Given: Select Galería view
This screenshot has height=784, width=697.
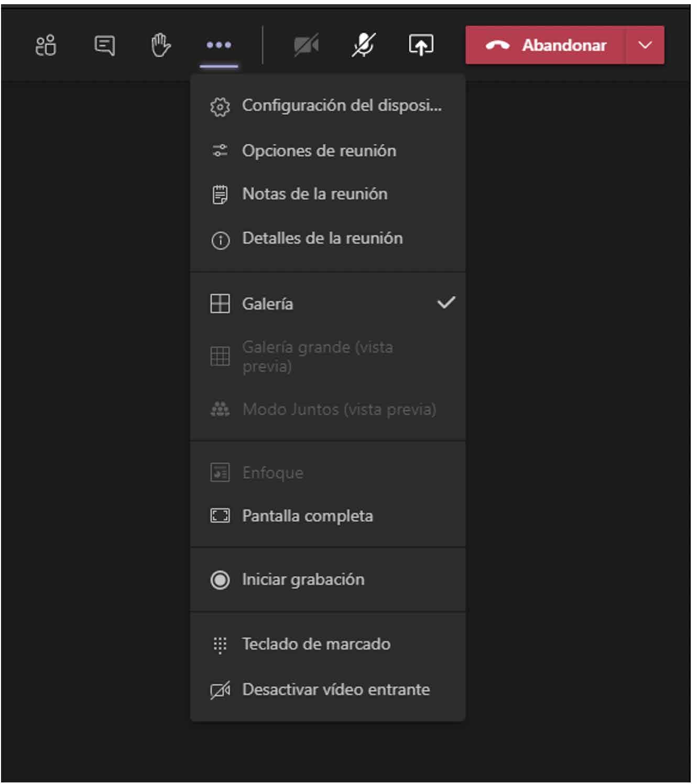Looking at the screenshot, I should (328, 303).
